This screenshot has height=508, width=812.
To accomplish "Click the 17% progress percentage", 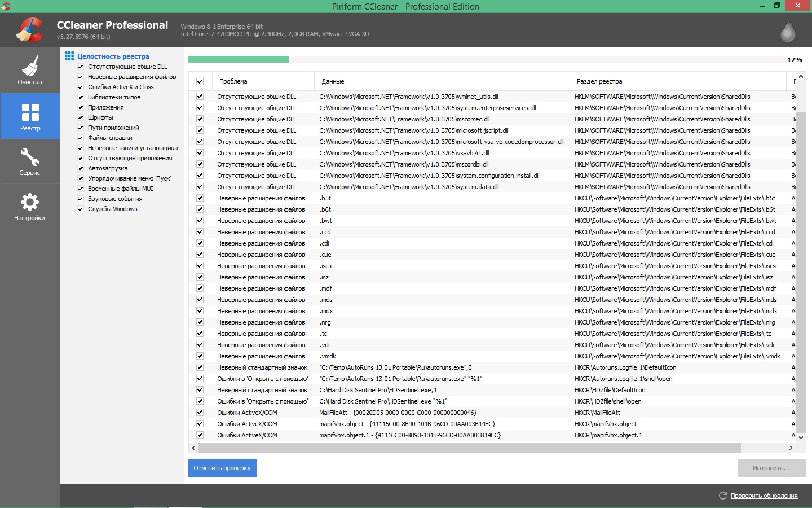I will tap(795, 60).
